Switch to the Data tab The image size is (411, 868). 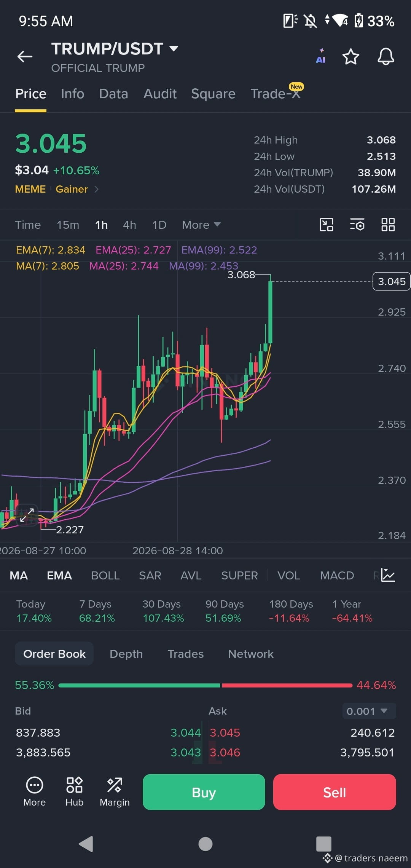click(x=113, y=94)
